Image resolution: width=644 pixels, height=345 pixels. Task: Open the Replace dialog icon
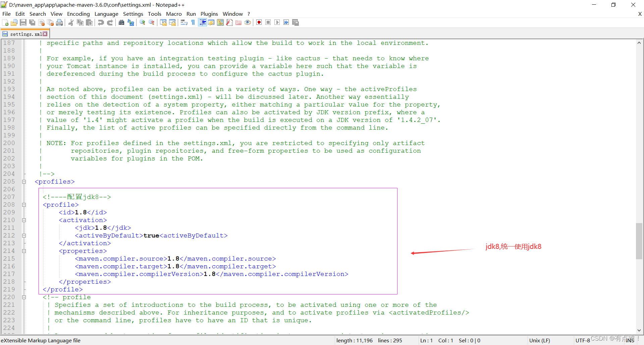(130, 22)
